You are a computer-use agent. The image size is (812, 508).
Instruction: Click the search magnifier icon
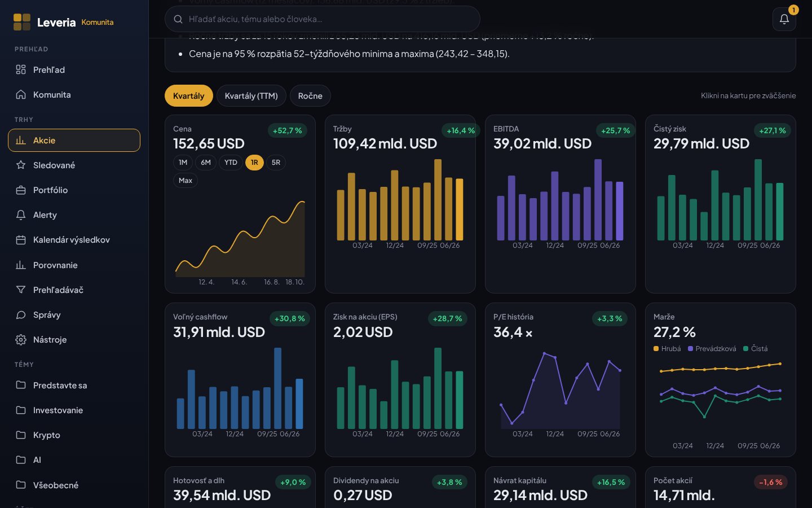click(178, 19)
